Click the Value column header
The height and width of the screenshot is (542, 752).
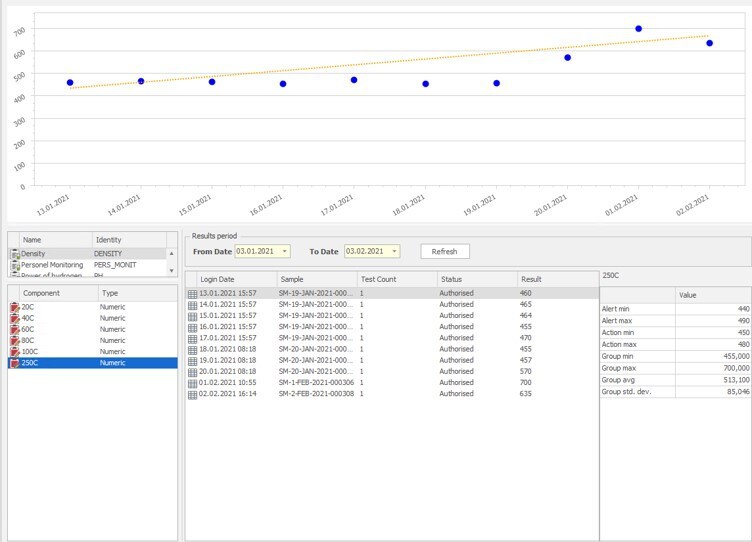(713, 295)
